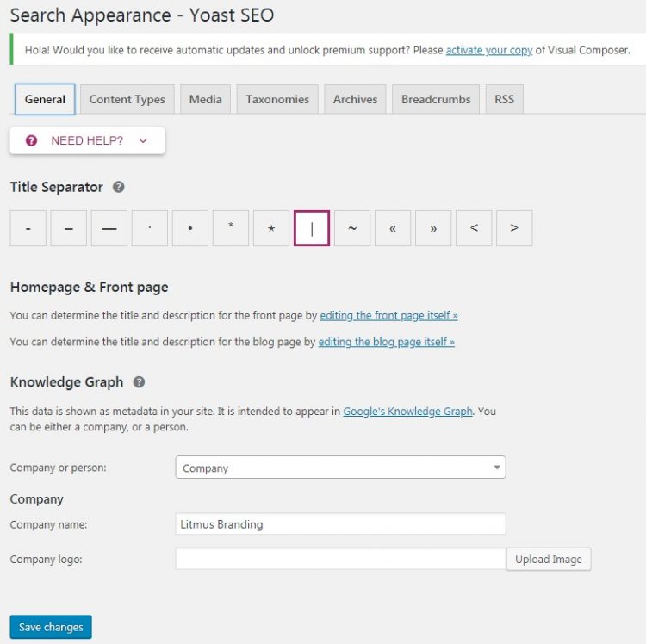Expand the NEED HELP? panel chevron

click(143, 141)
